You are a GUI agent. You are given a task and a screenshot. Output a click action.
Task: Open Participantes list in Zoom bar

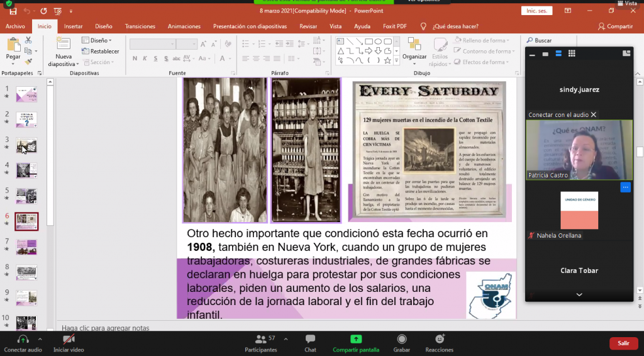click(261, 343)
